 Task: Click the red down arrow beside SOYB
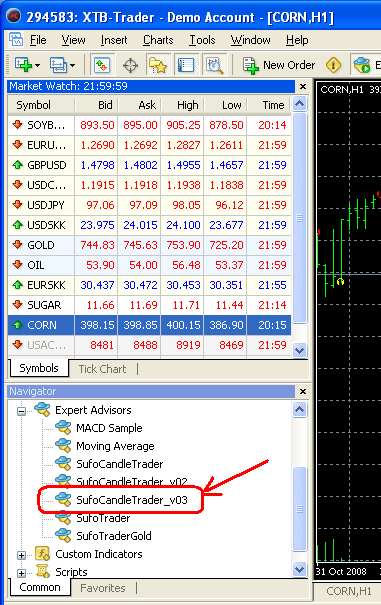click(x=17, y=125)
